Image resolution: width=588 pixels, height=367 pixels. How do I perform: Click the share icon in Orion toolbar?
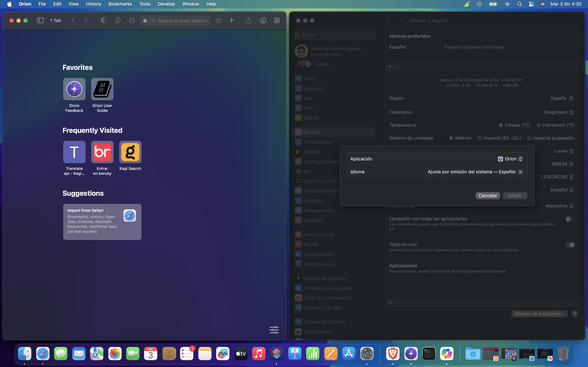click(248, 21)
